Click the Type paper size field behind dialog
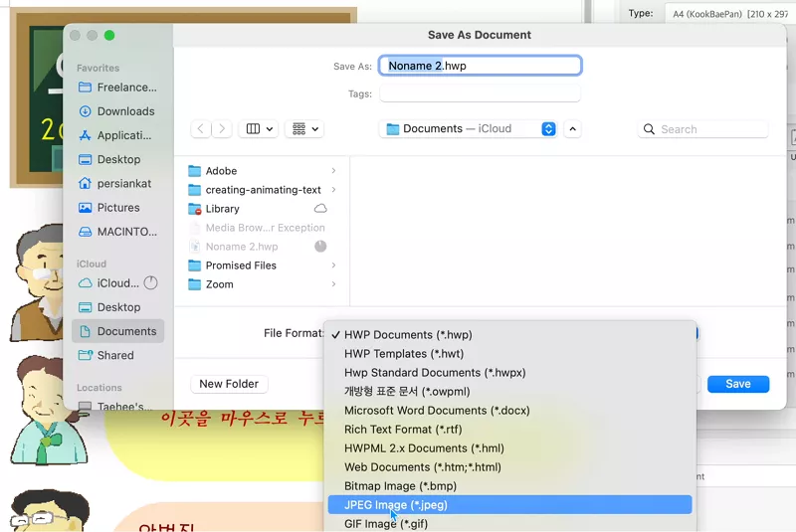Viewport: 796px width, 532px height. (x=730, y=14)
